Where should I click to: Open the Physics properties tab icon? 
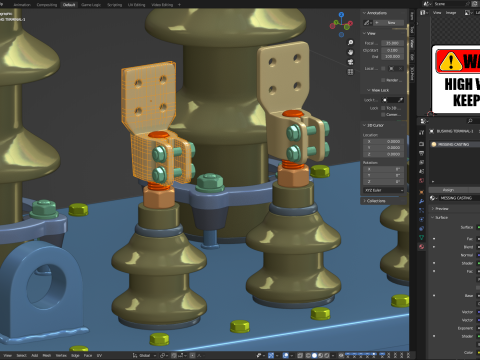pos(421,219)
